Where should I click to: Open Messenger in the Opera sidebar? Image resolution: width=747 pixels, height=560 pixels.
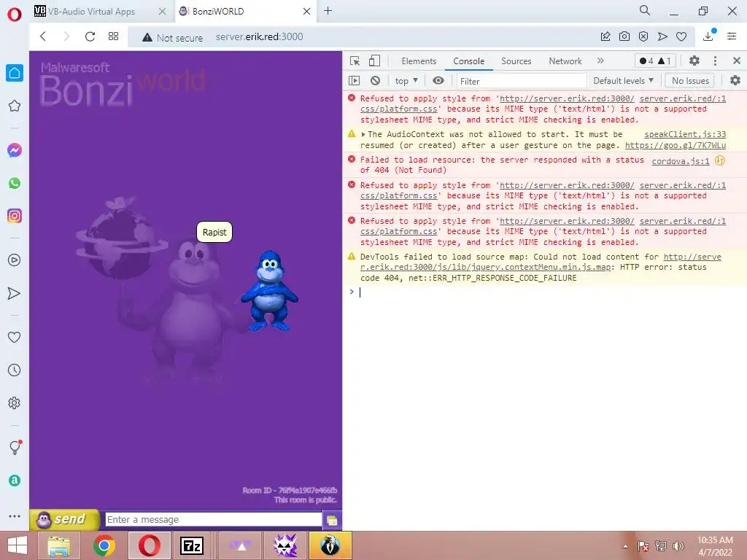pyautogui.click(x=15, y=150)
